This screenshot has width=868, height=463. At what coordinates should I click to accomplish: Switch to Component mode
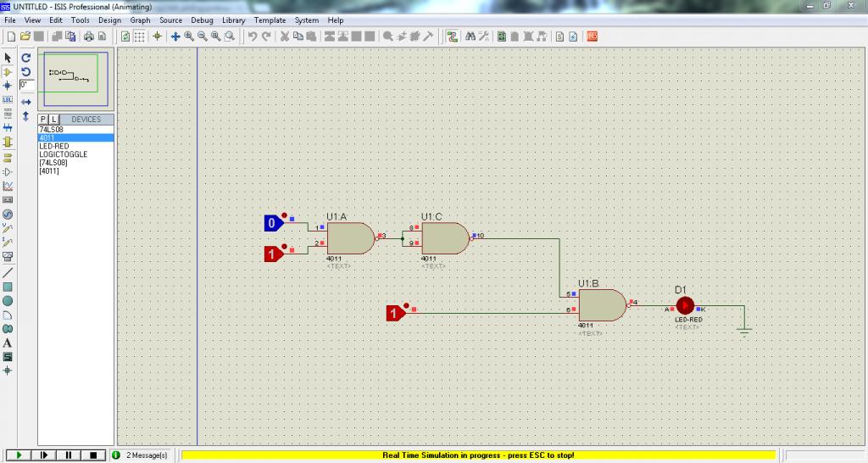pyautogui.click(x=8, y=72)
